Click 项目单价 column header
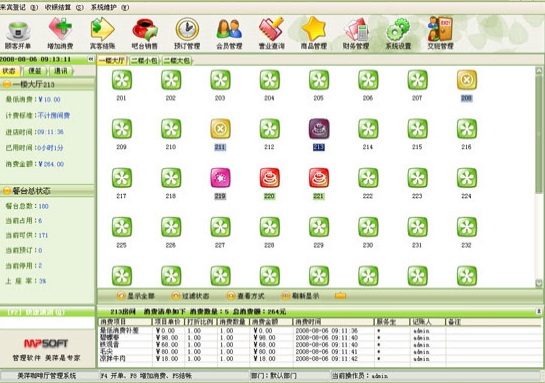This screenshot has width=545, height=383. point(168,322)
